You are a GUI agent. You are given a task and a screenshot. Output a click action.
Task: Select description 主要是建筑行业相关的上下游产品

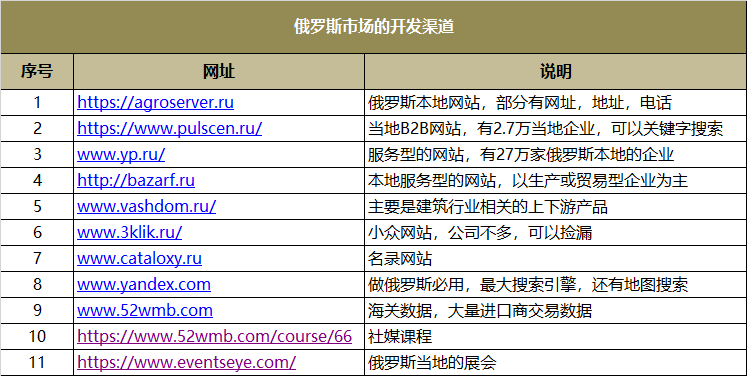click(555, 206)
